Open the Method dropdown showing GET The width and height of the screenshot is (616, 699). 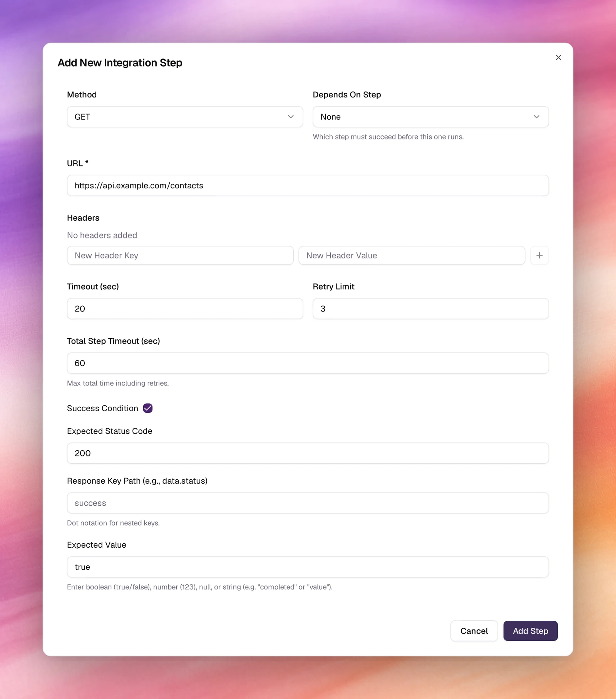click(x=185, y=117)
